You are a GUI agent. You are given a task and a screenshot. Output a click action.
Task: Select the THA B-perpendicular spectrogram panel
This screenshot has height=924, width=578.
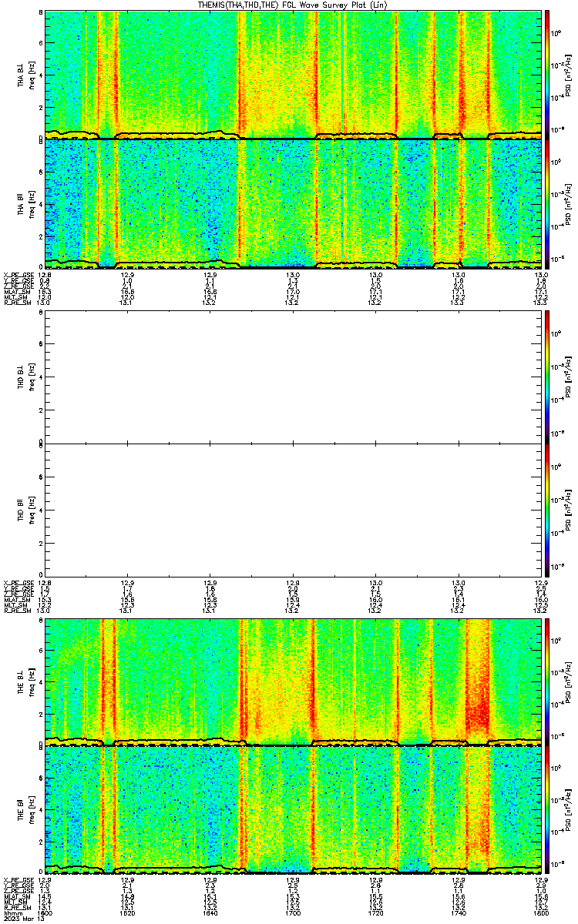(x=293, y=75)
